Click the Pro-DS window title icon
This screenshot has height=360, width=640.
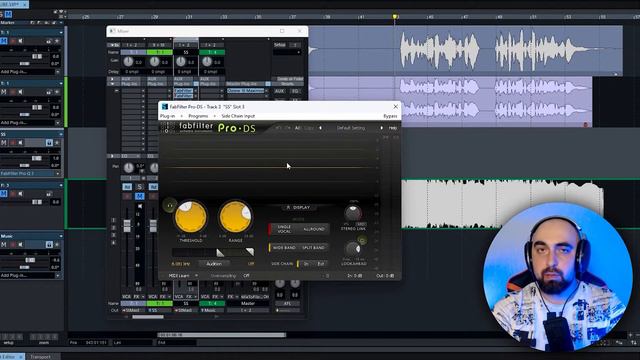(164, 107)
